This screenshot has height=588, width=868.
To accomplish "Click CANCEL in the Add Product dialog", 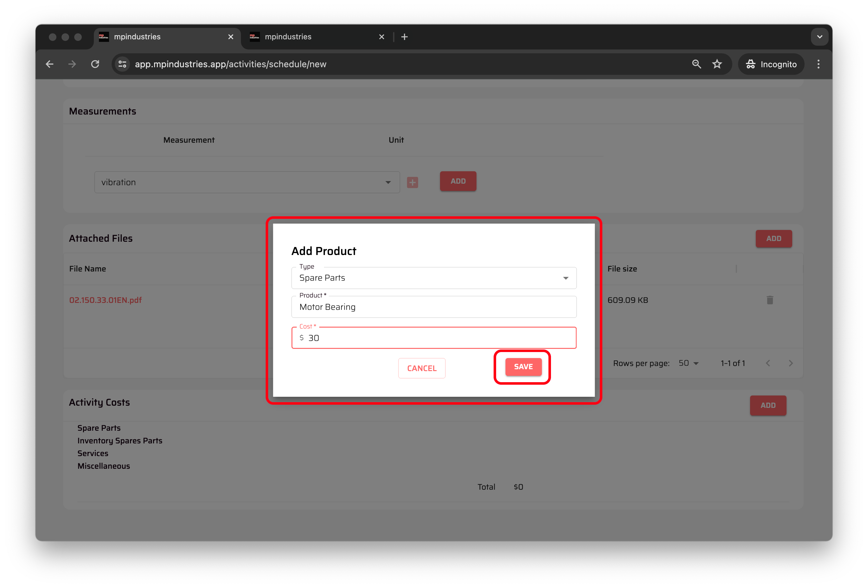I will [x=421, y=368].
